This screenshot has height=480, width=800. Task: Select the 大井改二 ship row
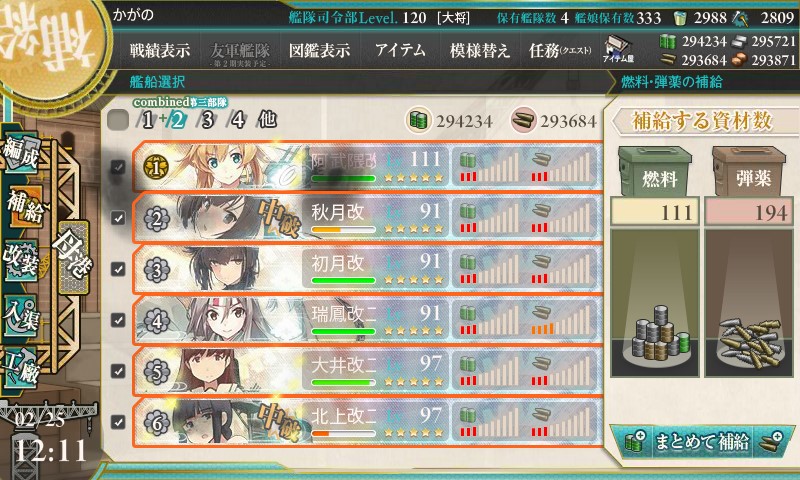[367, 371]
